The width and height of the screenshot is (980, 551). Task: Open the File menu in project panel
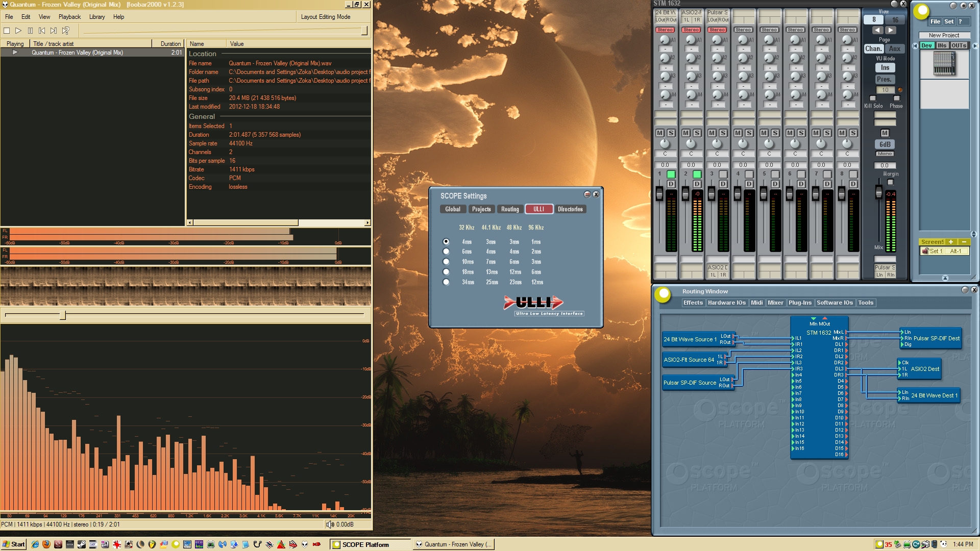(935, 21)
